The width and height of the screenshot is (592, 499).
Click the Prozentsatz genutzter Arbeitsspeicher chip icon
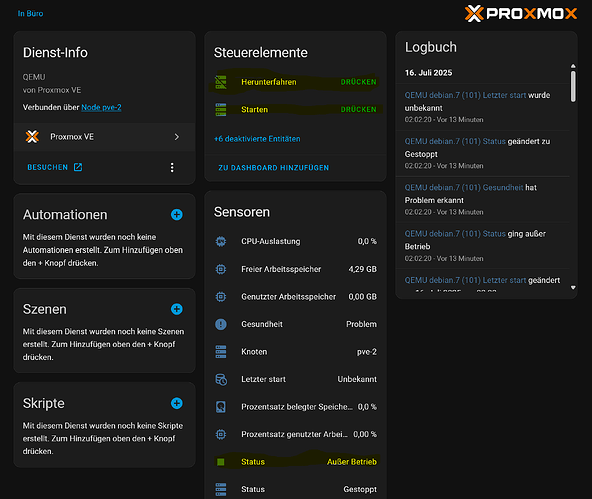click(221, 434)
